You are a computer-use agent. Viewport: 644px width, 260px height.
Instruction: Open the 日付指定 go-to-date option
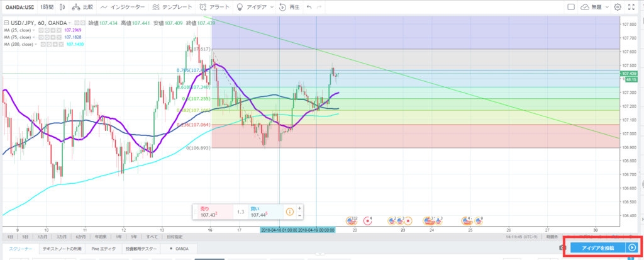click(174, 237)
